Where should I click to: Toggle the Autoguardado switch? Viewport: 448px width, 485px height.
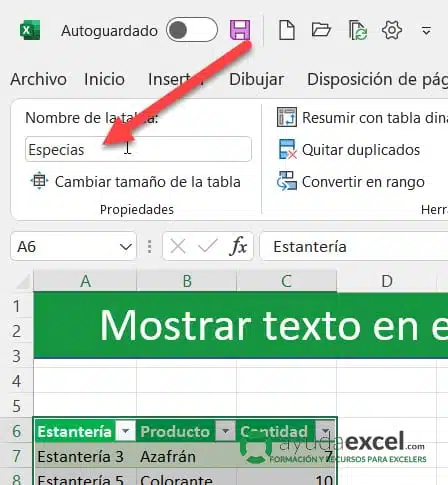192,30
